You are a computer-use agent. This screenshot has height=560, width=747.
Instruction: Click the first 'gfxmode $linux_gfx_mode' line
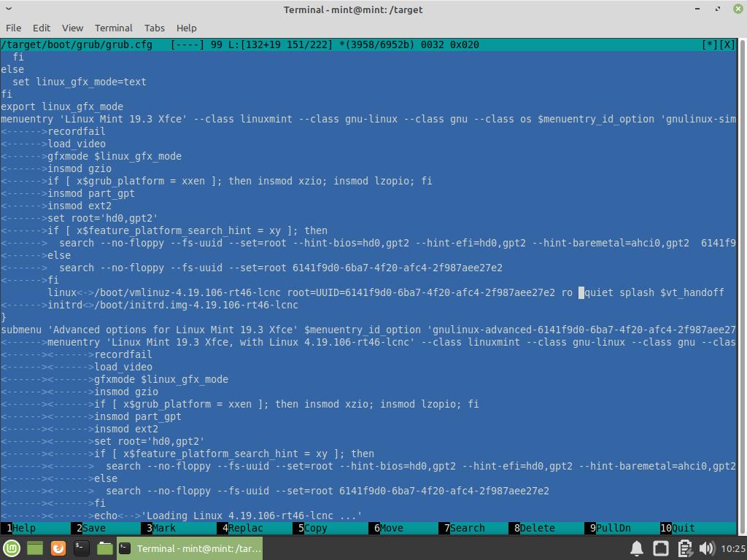(115, 156)
